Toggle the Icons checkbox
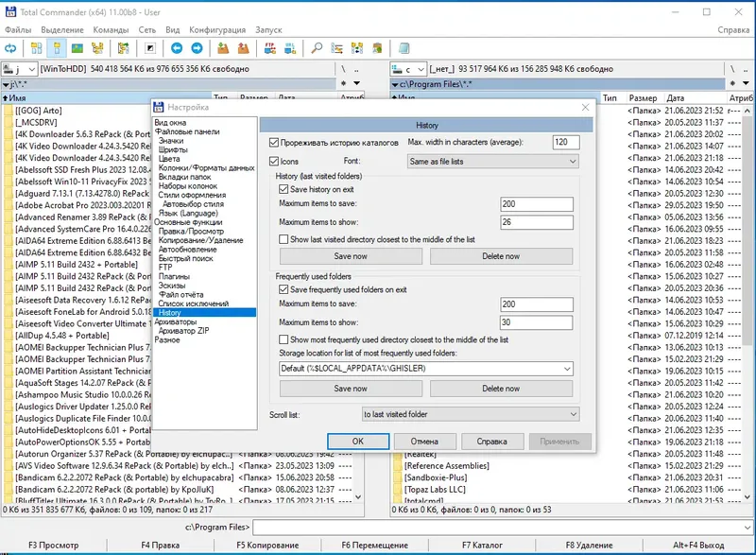Image resolution: width=756 pixels, height=555 pixels. click(x=276, y=162)
